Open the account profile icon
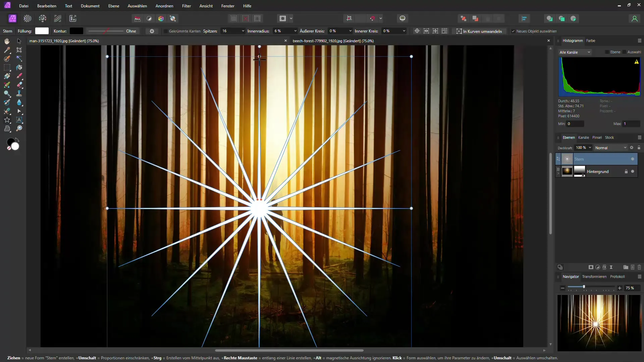The width and height of the screenshot is (644, 362). point(634,18)
